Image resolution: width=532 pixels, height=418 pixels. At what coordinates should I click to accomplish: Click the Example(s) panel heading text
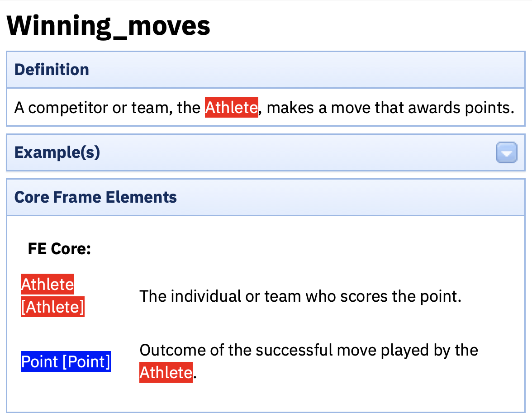[x=57, y=152]
